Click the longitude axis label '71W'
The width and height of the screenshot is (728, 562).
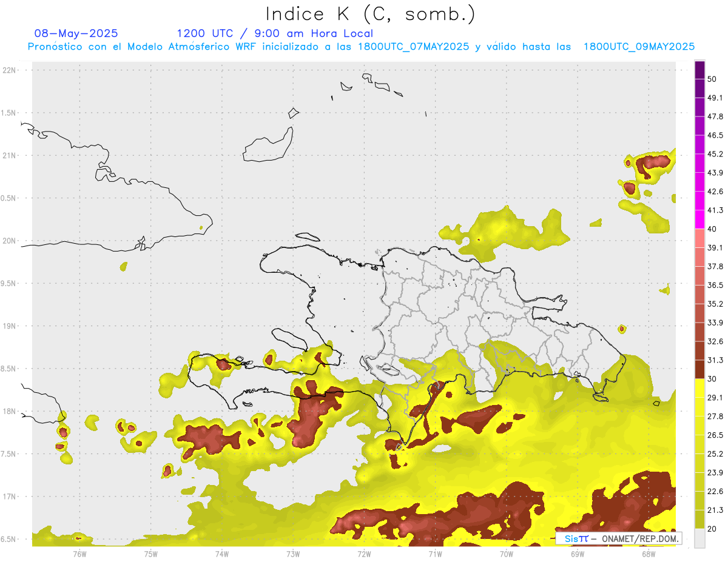pos(435,554)
